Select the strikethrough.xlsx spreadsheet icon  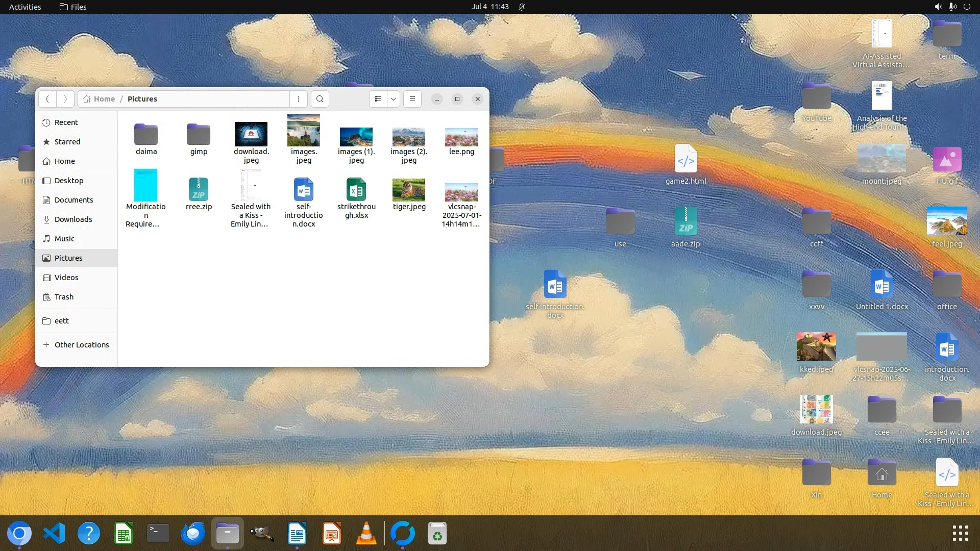click(356, 190)
